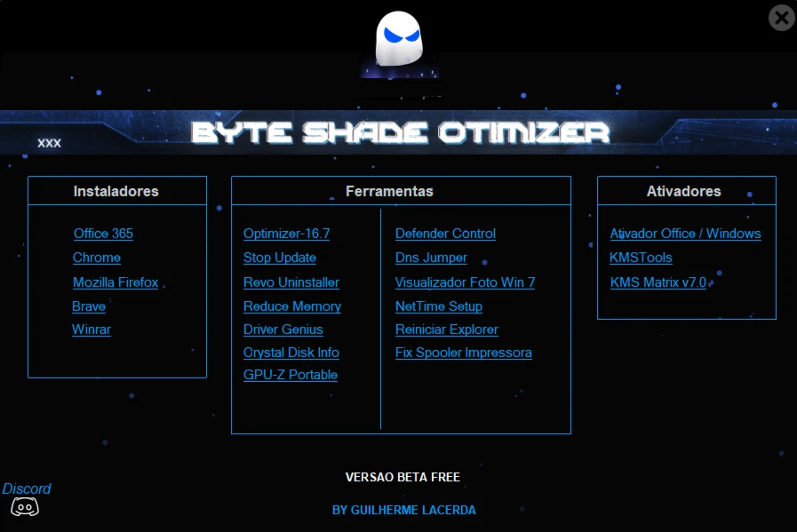Open Driver Genius
This screenshot has height=532, width=797.
point(283,330)
